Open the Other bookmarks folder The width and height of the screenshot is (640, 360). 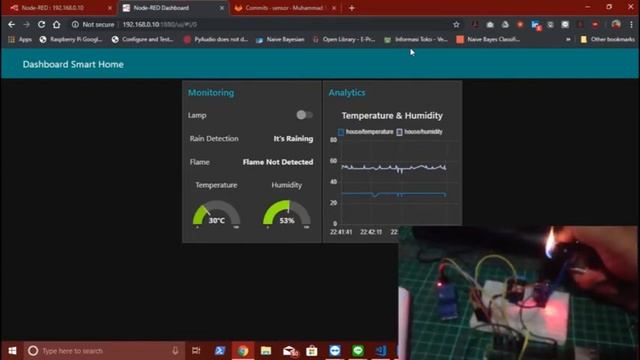click(608, 39)
